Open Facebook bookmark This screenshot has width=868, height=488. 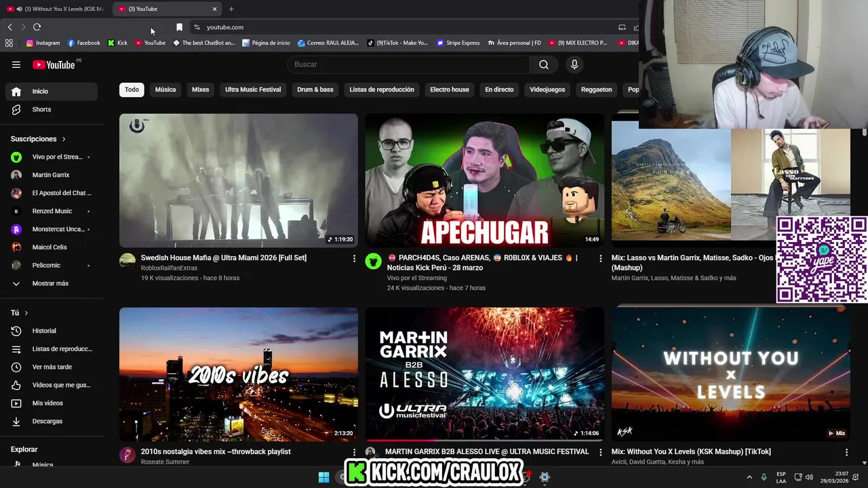[x=83, y=43]
